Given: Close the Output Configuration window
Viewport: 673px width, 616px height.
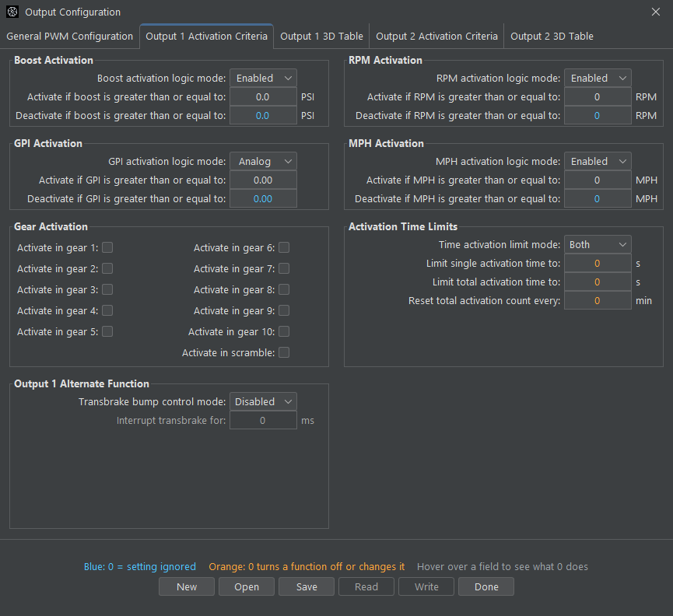Looking at the screenshot, I should pos(655,12).
